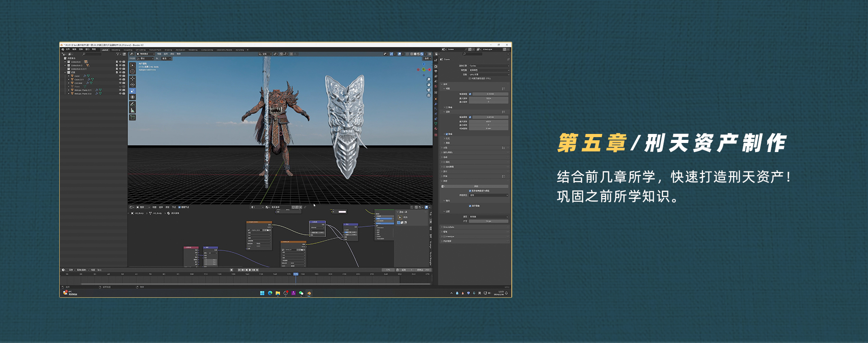
Task: Click the viewport overlays toggle button
Action: point(400,54)
